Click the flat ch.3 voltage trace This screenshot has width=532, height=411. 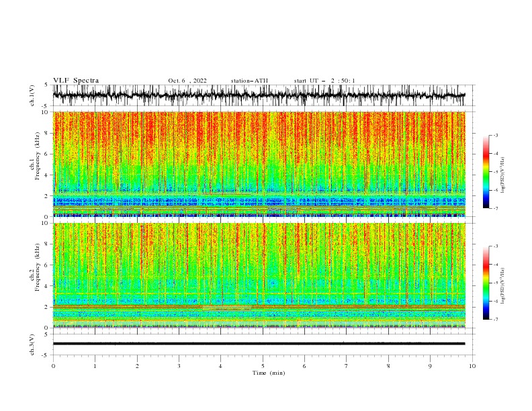pyautogui.click(x=259, y=344)
